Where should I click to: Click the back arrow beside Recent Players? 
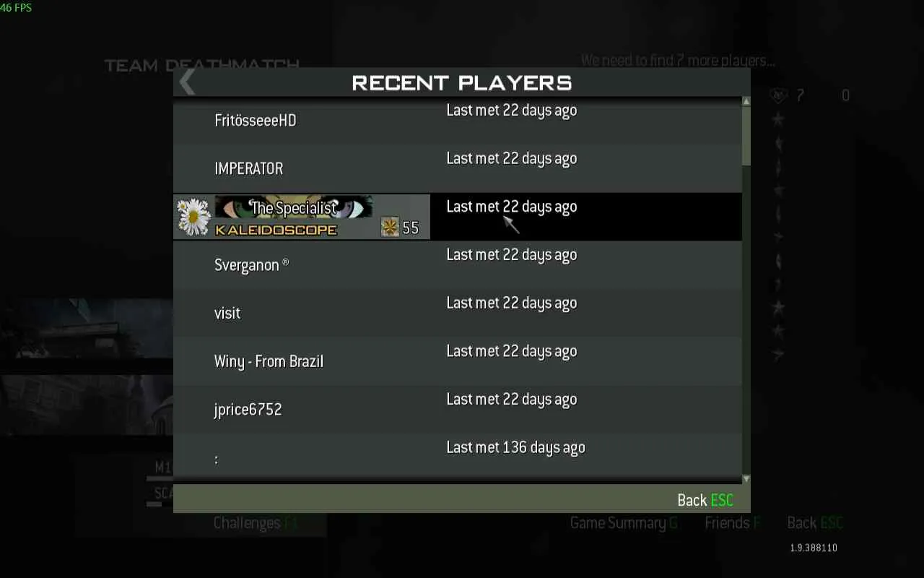[x=187, y=82]
